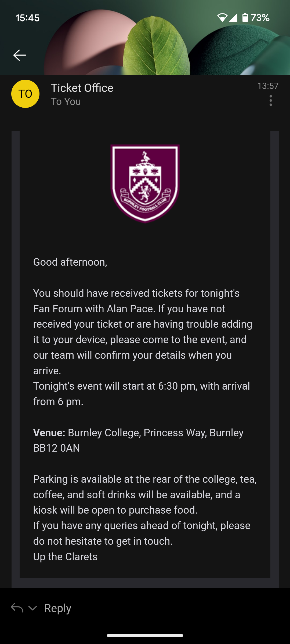Expand reply options chevron

point(33,608)
